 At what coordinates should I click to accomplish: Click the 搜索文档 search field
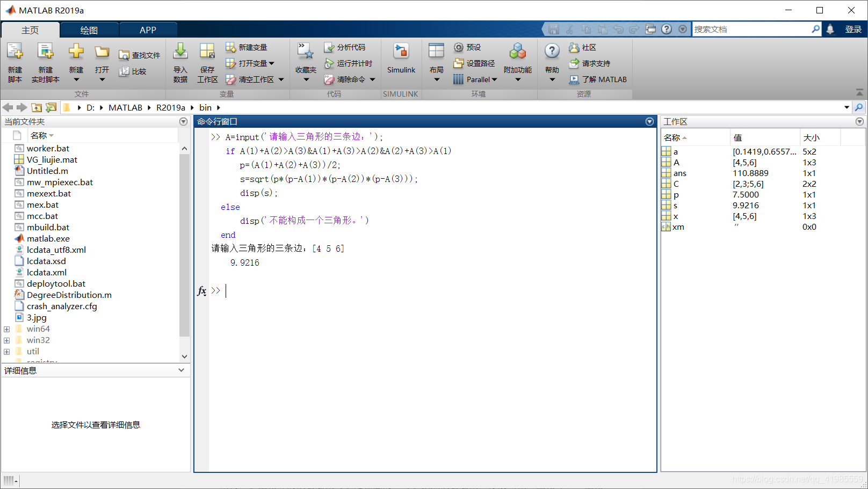click(x=751, y=29)
